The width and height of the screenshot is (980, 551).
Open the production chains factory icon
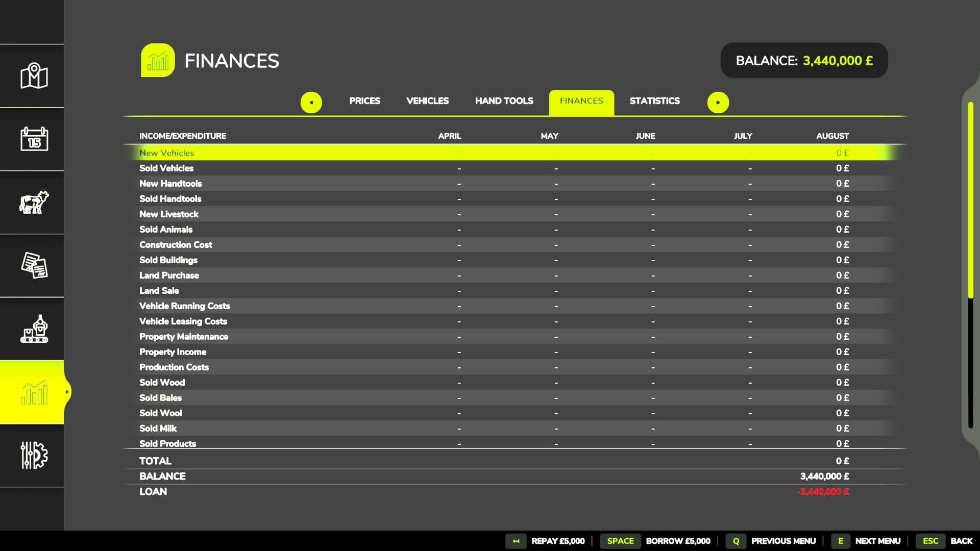[34, 329]
